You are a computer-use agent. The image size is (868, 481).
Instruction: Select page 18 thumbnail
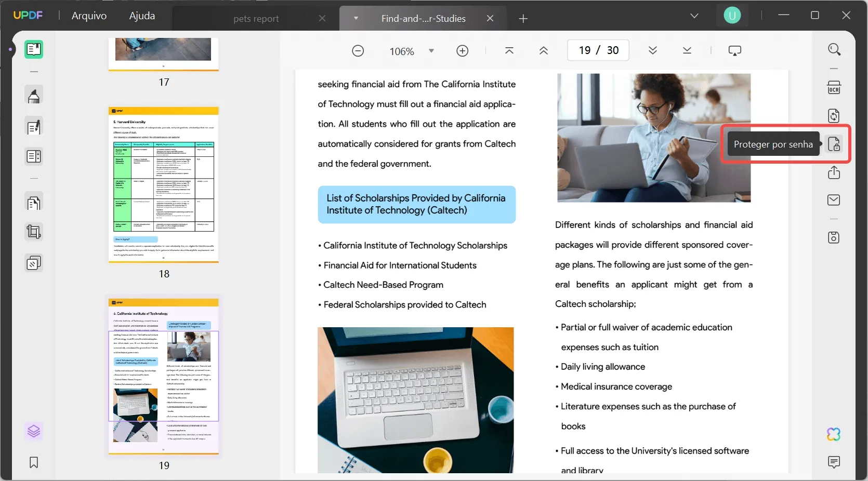[164, 185]
